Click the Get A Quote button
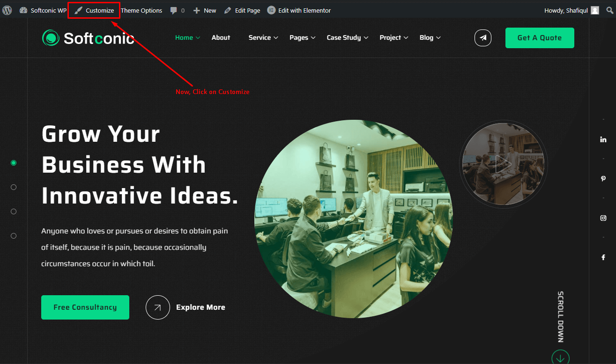This screenshot has height=364, width=616. pyautogui.click(x=540, y=38)
